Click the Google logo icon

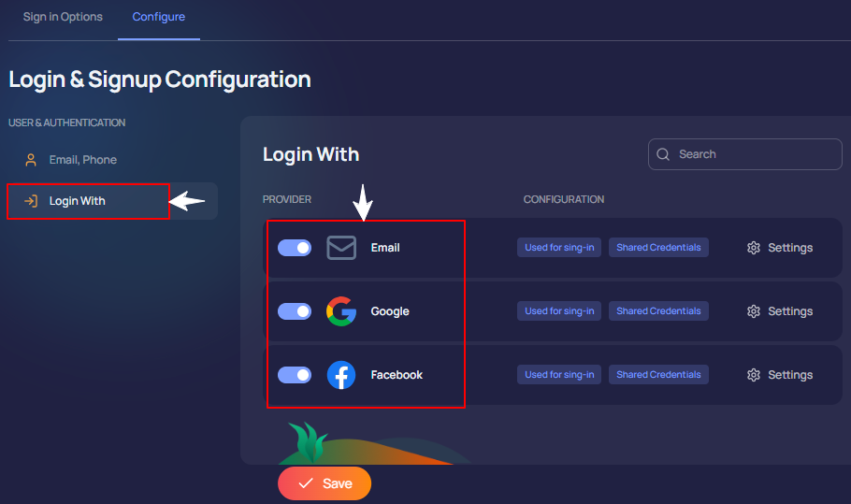coord(341,311)
